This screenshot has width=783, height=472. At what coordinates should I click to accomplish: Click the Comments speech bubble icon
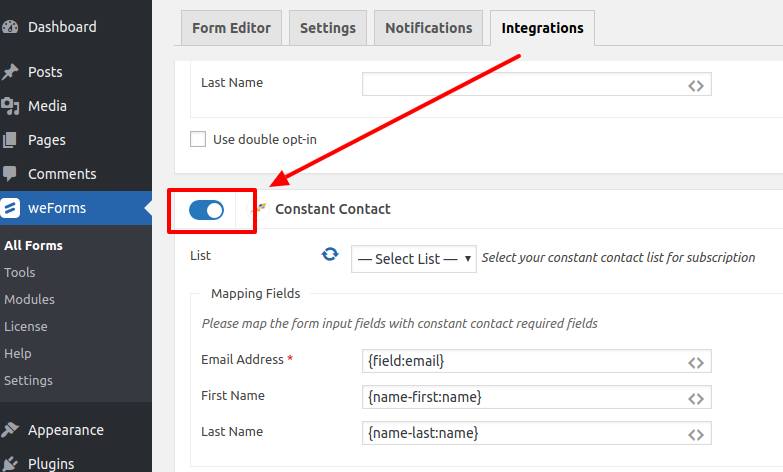coord(10,174)
